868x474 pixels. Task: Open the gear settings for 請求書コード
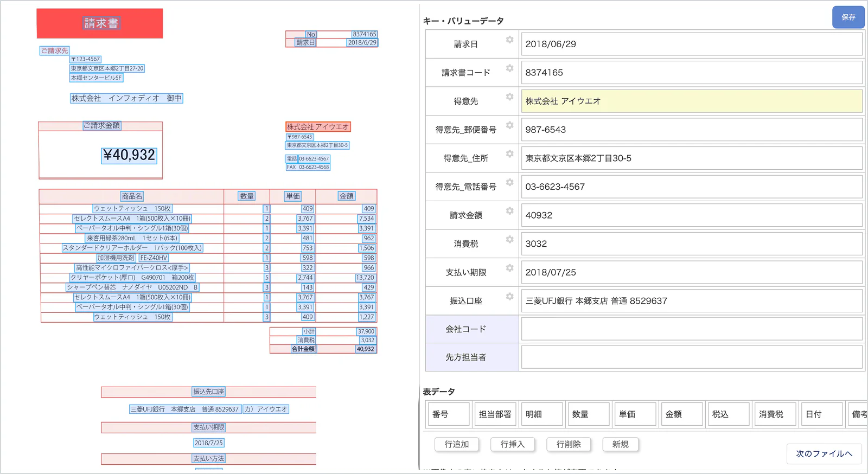tap(509, 68)
